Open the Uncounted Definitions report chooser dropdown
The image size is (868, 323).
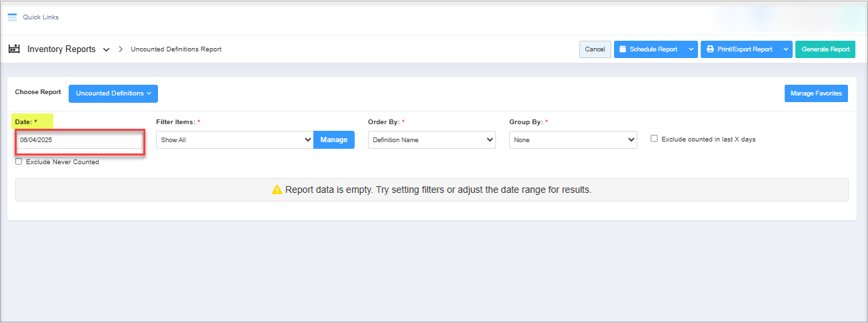(113, 93)
